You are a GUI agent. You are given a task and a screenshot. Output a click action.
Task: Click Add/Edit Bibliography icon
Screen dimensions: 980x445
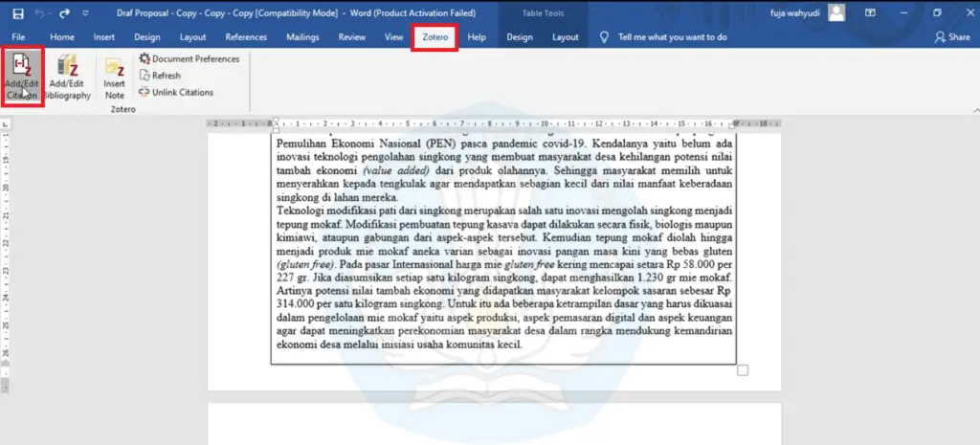pyautogui.click(x=66, y=77)
